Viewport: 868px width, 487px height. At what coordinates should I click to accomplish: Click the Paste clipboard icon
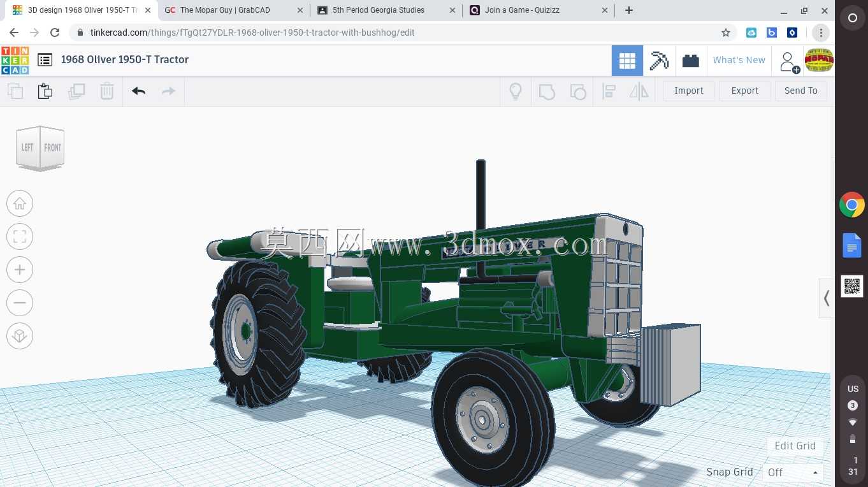coord(45,91)
